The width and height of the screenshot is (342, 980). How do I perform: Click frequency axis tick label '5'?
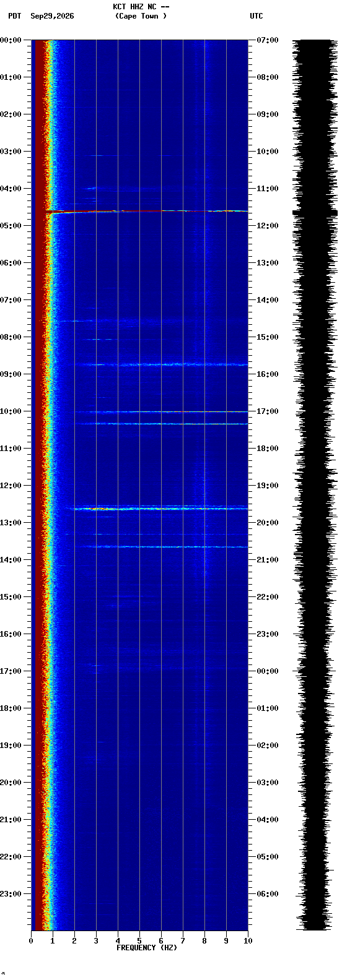(139, 941)
